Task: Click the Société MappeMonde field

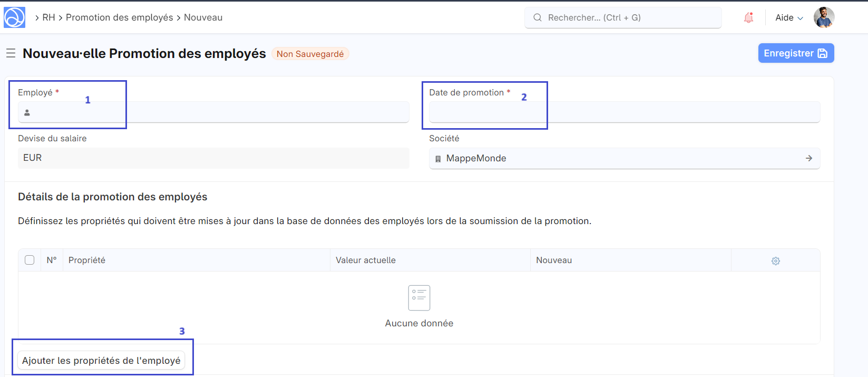Action: pos(625,158)
